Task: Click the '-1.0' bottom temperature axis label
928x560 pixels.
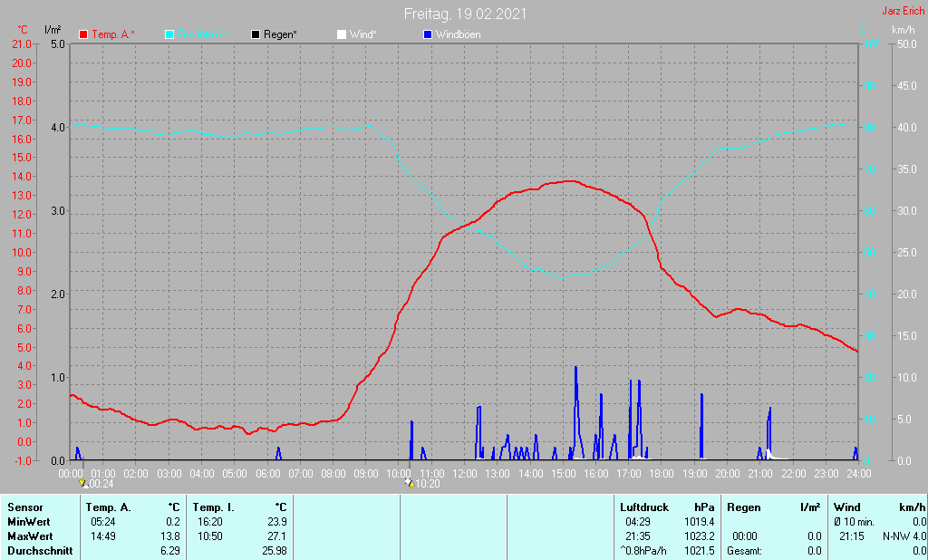Action: click(x=22, y=460)
